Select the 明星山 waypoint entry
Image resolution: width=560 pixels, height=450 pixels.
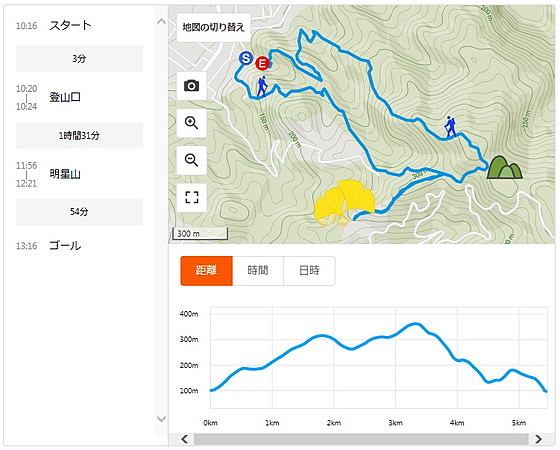click(x=65, y=174)
